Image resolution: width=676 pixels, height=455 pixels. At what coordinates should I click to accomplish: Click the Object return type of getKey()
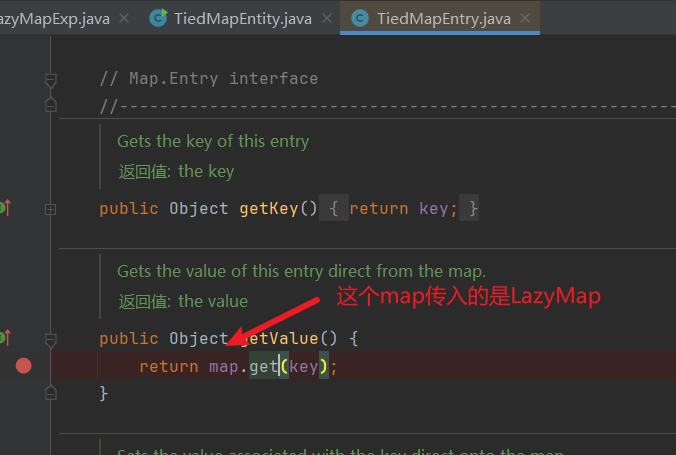tap(199, 209)
